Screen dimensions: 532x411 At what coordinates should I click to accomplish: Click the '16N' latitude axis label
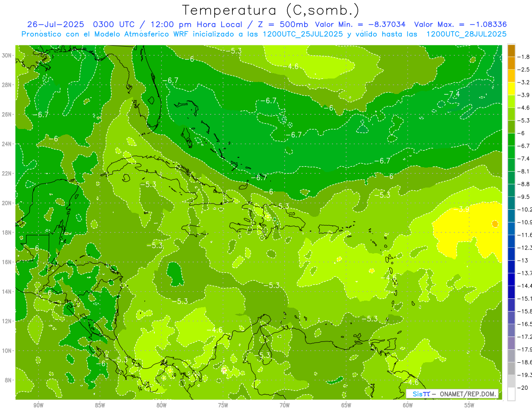(x=7, y=262)
